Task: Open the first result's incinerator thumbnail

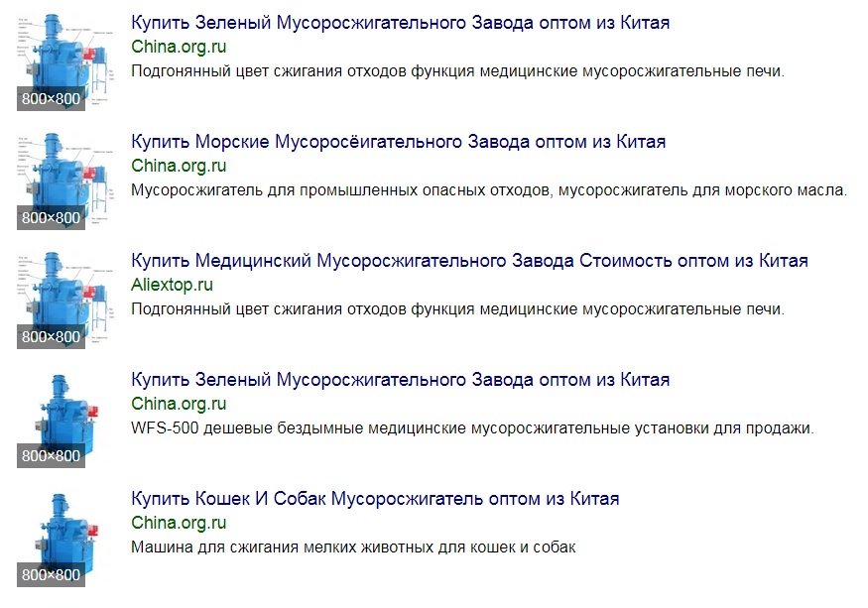Action: [x=65, y=61]
